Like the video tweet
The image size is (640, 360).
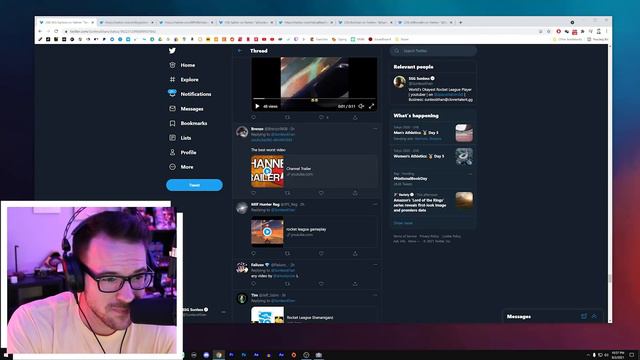[x=321, y=117]
